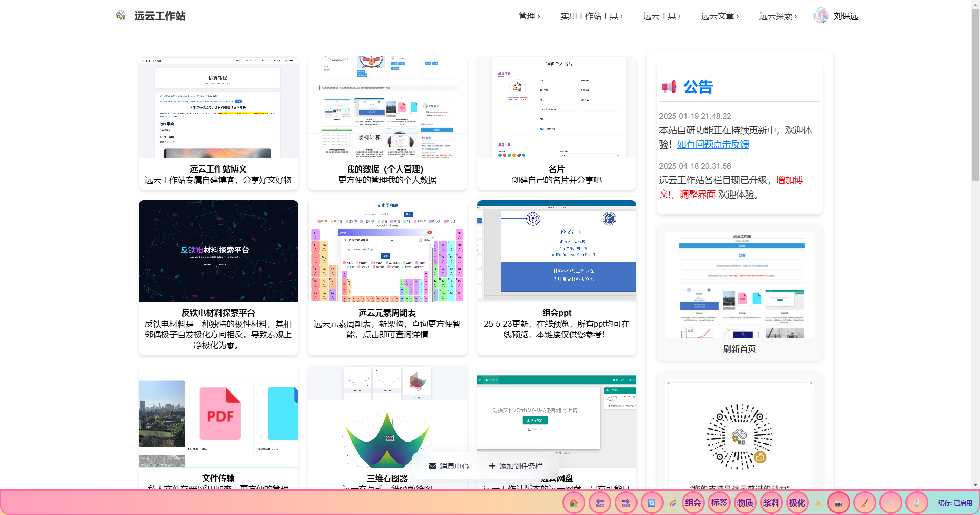The height and width of the screenshot is (515, 980).
Task: Click description 更方便的管理我的个人数据
Action: pyautogui.click(x=387, y=180)
